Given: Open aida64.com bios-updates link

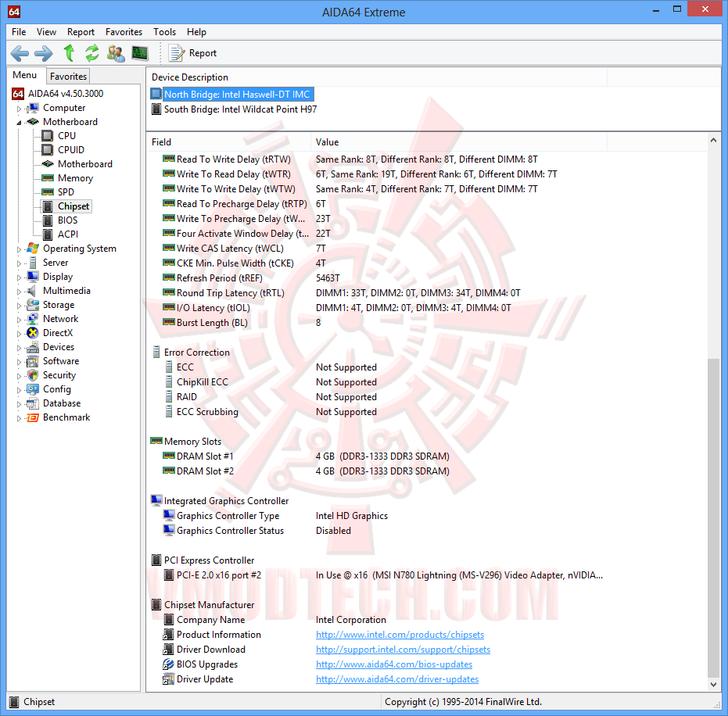Looking at the screenshot, I should pyautogui.click(x=394, y=664).
